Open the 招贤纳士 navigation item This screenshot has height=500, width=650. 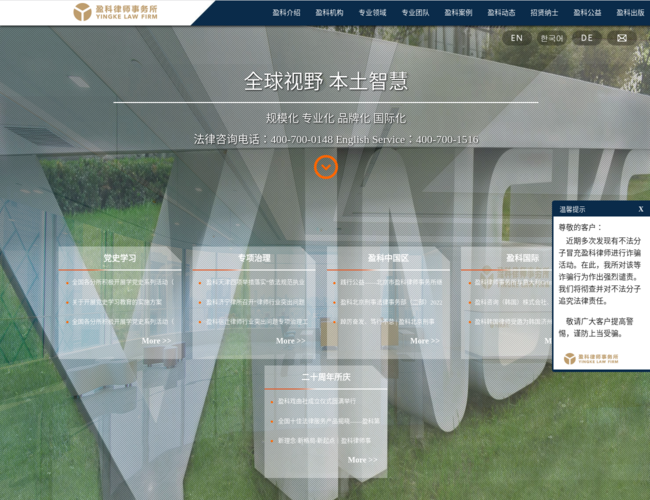pos(544,13)
